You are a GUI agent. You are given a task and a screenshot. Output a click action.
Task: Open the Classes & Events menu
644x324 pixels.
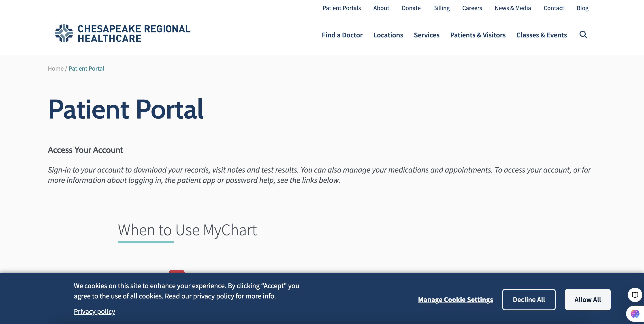tap(542, 35)
